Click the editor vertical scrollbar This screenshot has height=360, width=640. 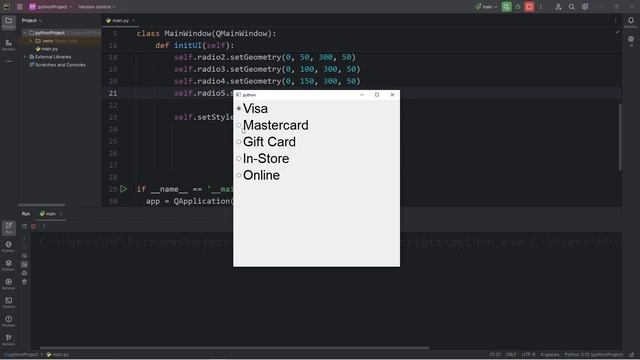(x=620, y=137)
